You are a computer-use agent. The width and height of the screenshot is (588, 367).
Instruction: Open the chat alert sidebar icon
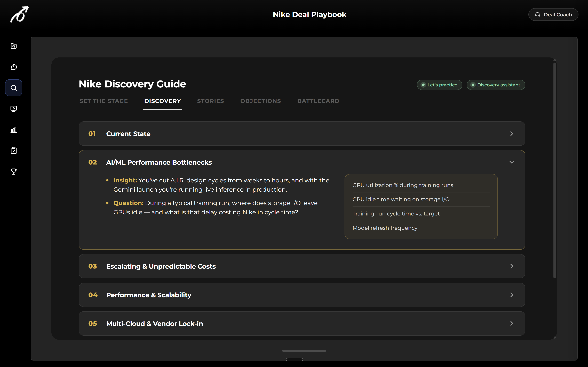click(x=14, y=67)
